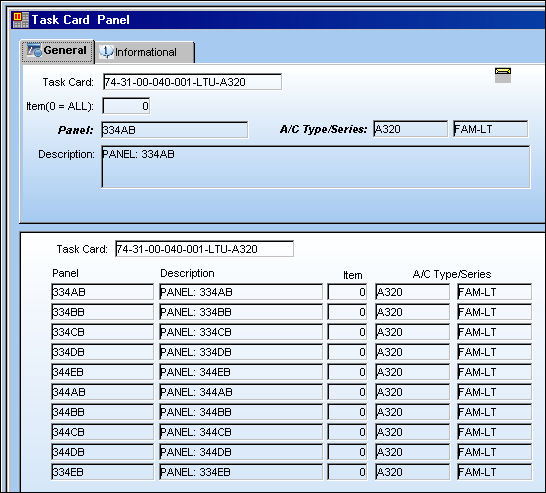Click the Item value in the 334AB row

pos(347,292)
